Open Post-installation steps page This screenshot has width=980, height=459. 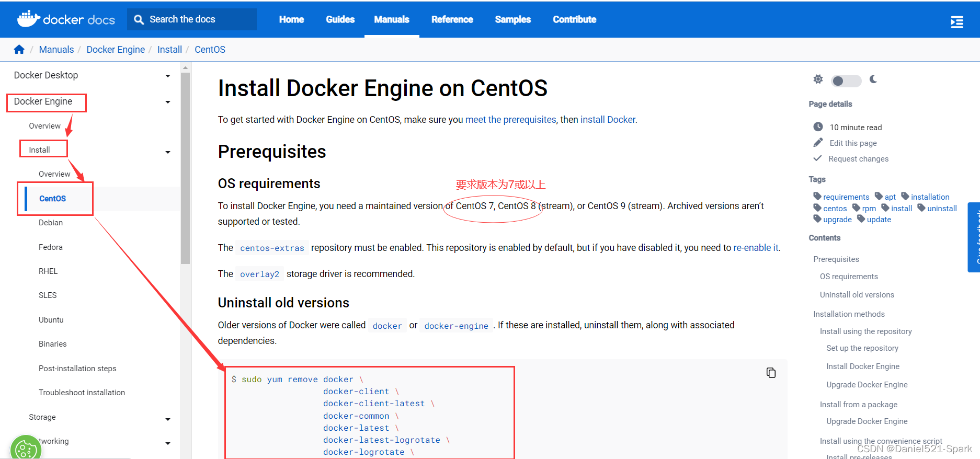(77, 369)
